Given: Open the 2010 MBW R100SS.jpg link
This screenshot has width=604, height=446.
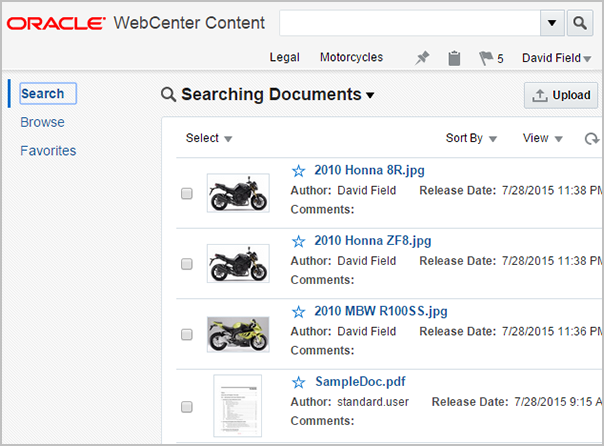Looking at the screenshot, I should click(381, 311).
